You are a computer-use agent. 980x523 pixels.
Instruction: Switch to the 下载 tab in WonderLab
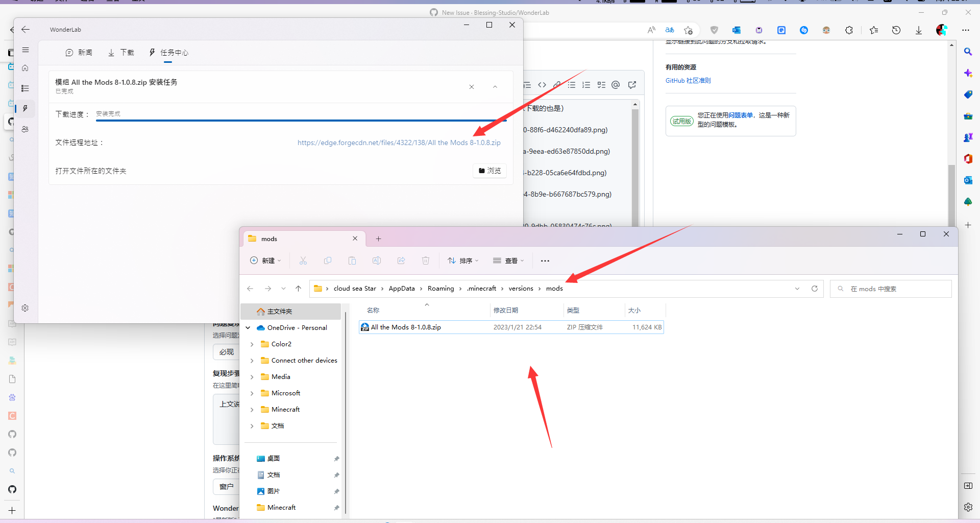click(120, 52)
